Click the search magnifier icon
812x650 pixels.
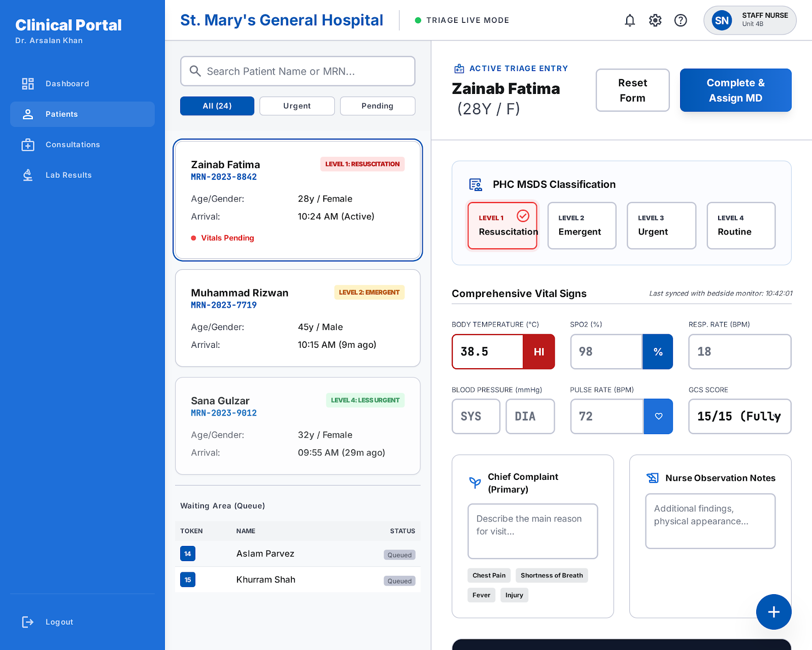[x=195, y=71]
